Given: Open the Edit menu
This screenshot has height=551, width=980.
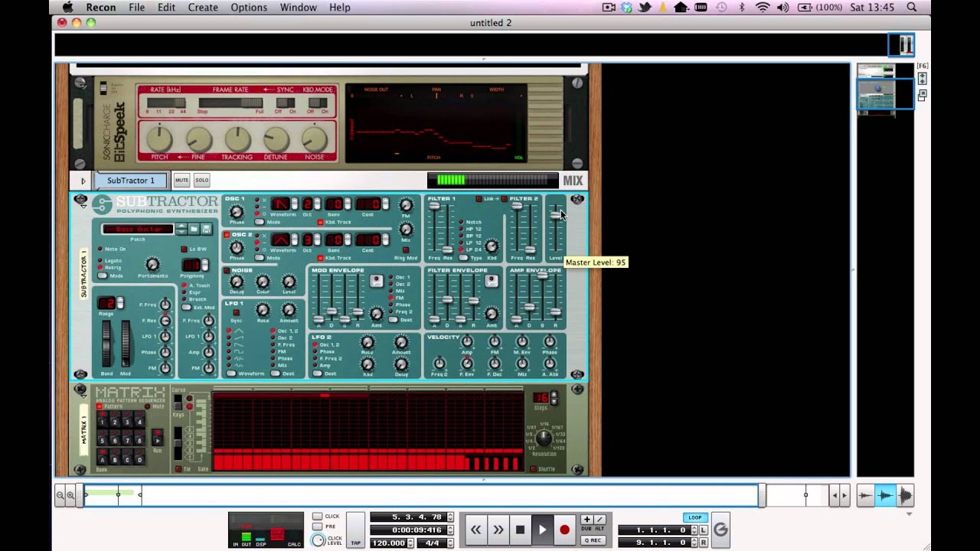Looking at the screenshot, I should tap(166, 8).
